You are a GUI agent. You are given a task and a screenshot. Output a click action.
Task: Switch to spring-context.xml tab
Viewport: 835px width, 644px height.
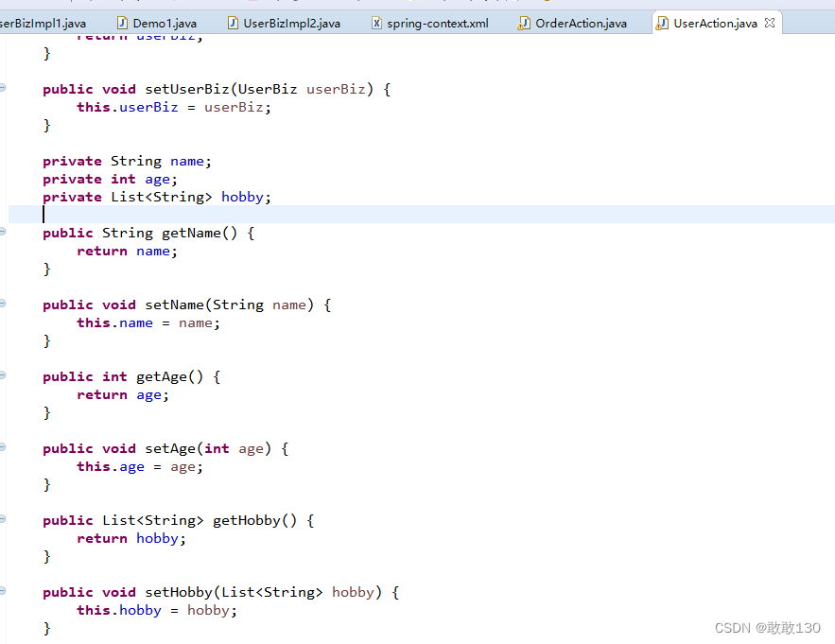pyautogui.click(x=429, y=24)
